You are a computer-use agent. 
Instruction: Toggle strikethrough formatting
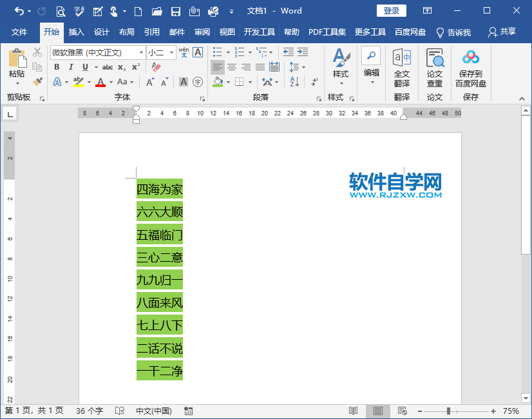click(108, 66)
